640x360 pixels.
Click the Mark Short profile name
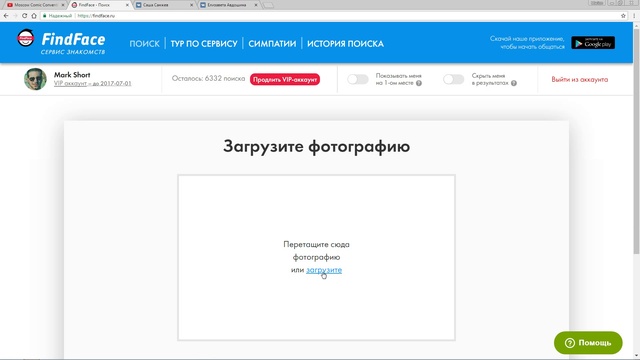tap(72, 75)
